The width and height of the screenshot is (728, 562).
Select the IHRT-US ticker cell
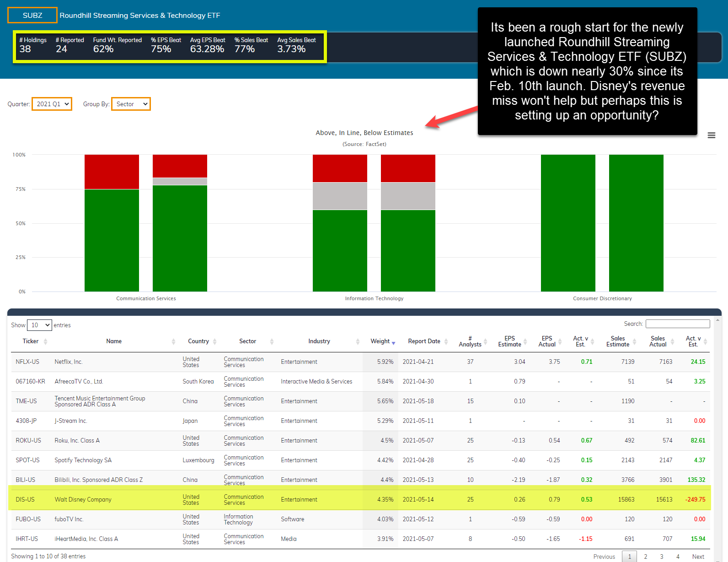click(x=27, y=539)
